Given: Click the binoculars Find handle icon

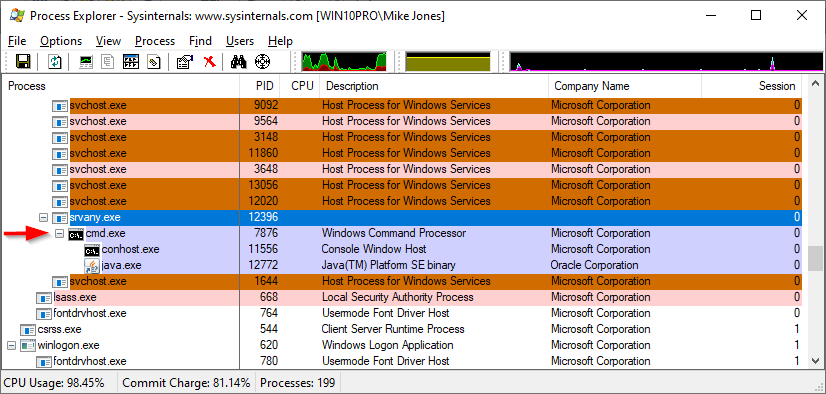Looking at the screenshot, I should point(239,62).
